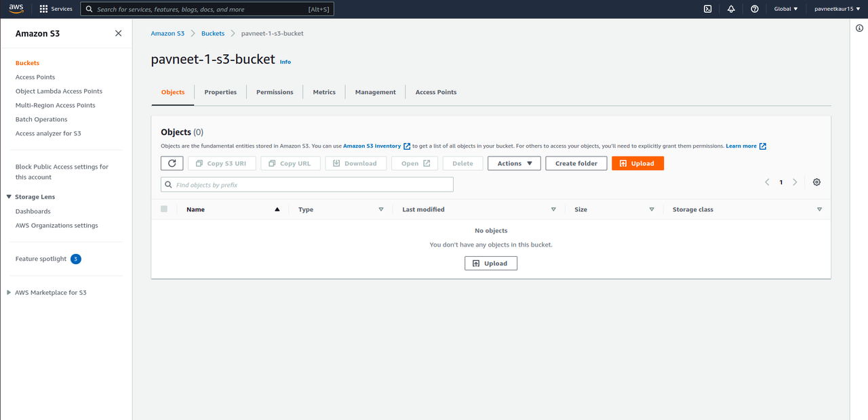This screenshot has height=420, width=868.
Task: Click the Create folder button
Action: click(576, 163)
